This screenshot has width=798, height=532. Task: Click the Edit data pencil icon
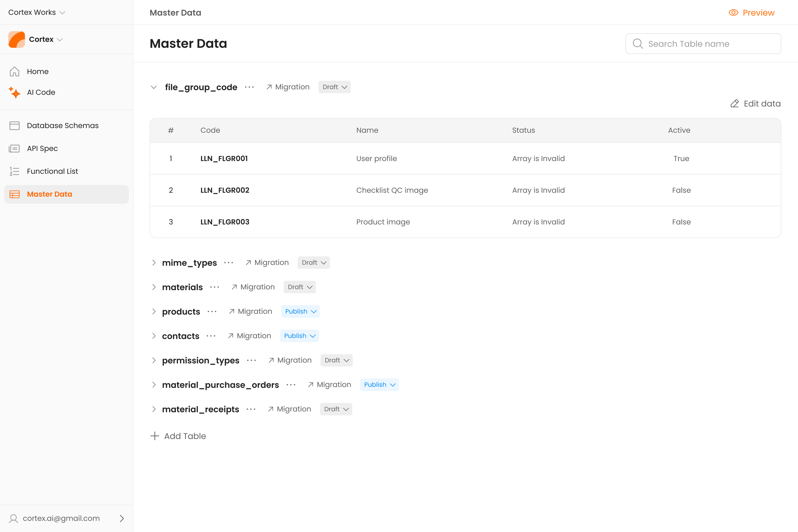pyautogui.click(x=735, y=103)
